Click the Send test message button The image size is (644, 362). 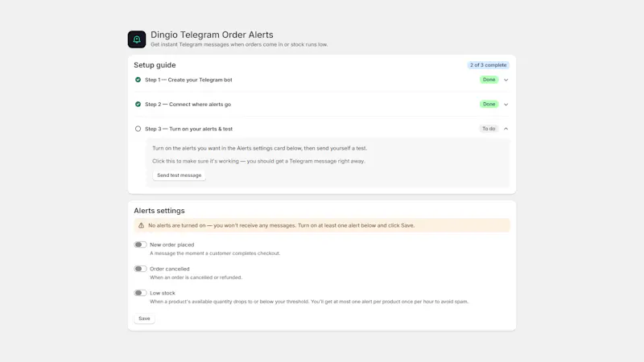click(x=179, y=175)
